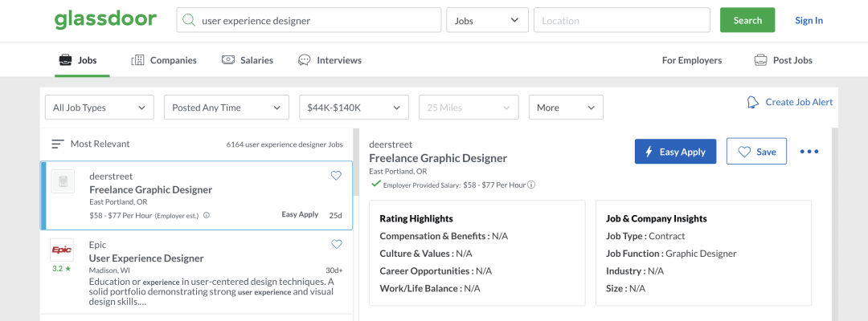Screen dimensions: 868x321
Task: Click the Easy Apply label on the deerstreet card
Action: [x=300, y=214]
